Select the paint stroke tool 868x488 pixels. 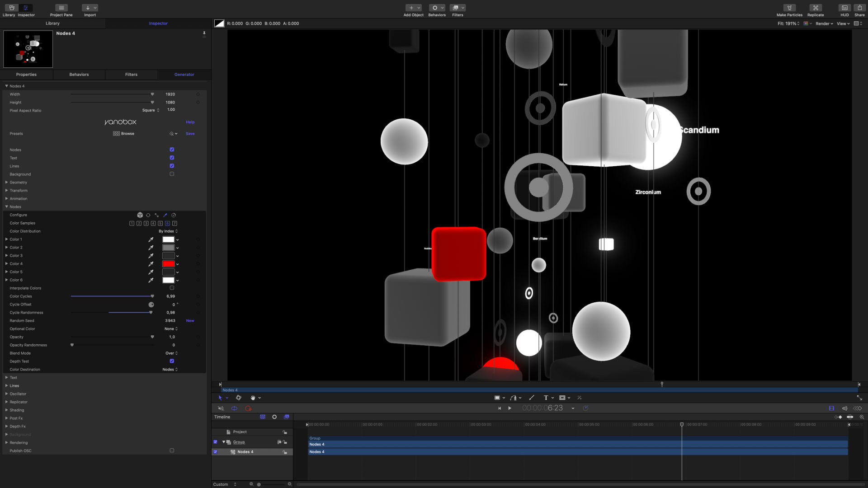coord(532,398)
